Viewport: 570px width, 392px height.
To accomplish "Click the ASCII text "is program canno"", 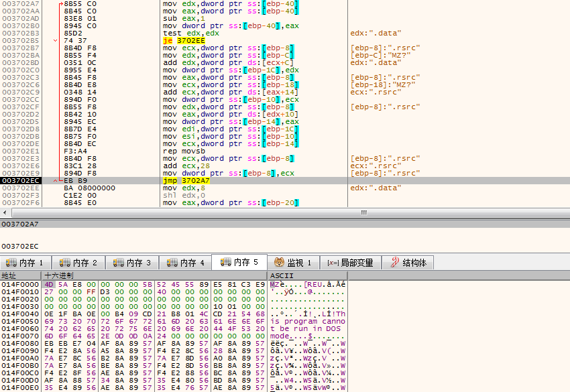I will [308, 321].
